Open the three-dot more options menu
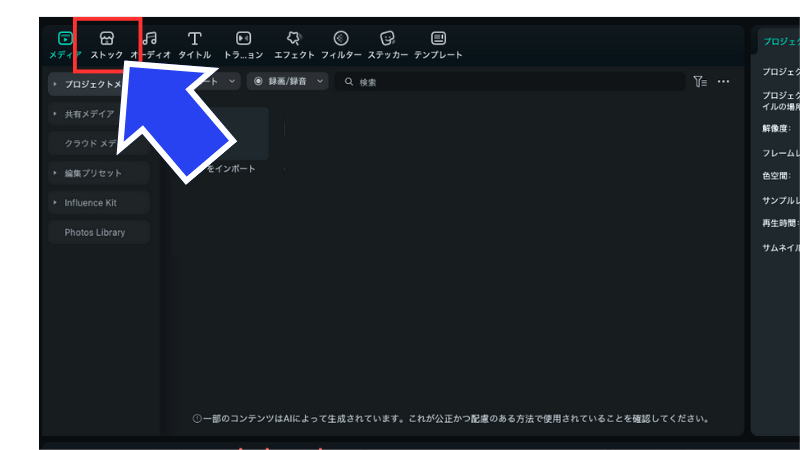Viewport: 800px width, 450px height. point(723,81)
